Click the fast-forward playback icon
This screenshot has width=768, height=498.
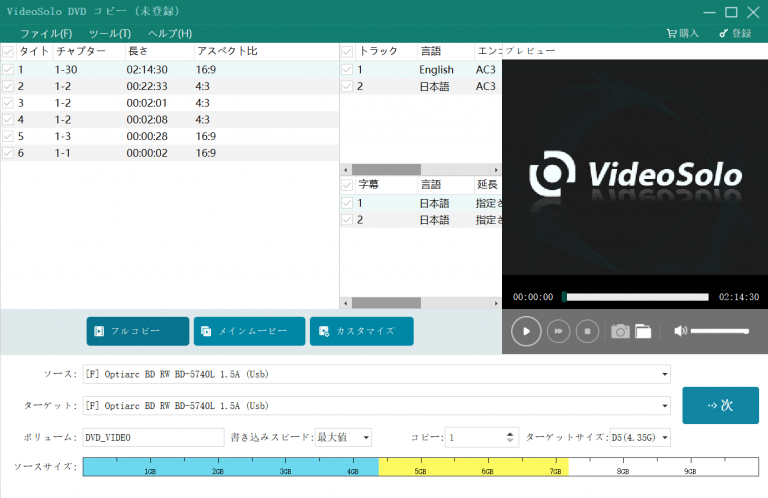[559, 330]
